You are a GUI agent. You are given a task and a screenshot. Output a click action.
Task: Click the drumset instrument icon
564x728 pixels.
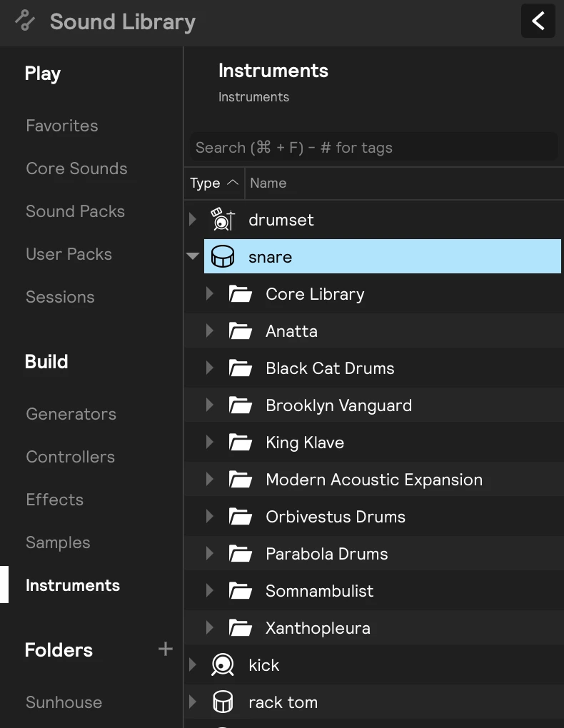point(223,219)
